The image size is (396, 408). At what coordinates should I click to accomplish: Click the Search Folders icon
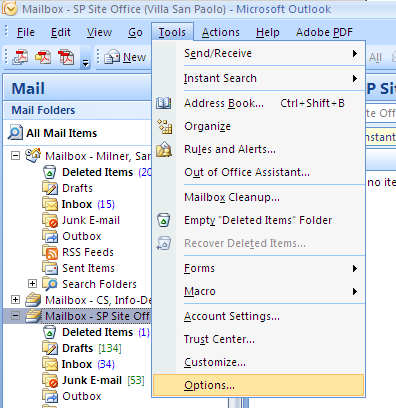[50, 284]
